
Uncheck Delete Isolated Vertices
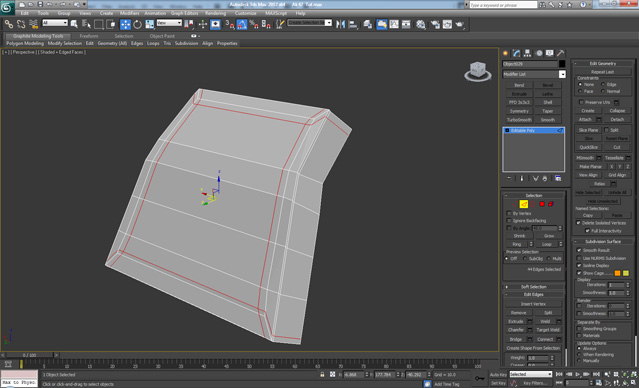pyautogui.click(x=578, y=223)
